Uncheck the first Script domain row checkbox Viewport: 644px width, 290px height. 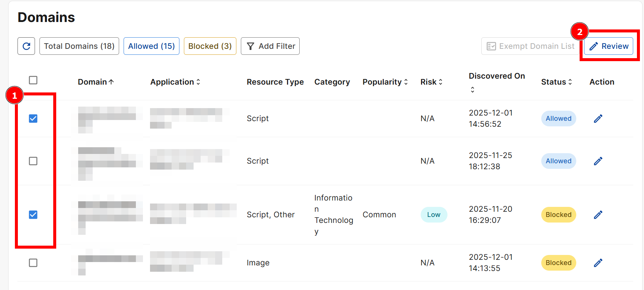pyautogui.click(x=33, y=119)
